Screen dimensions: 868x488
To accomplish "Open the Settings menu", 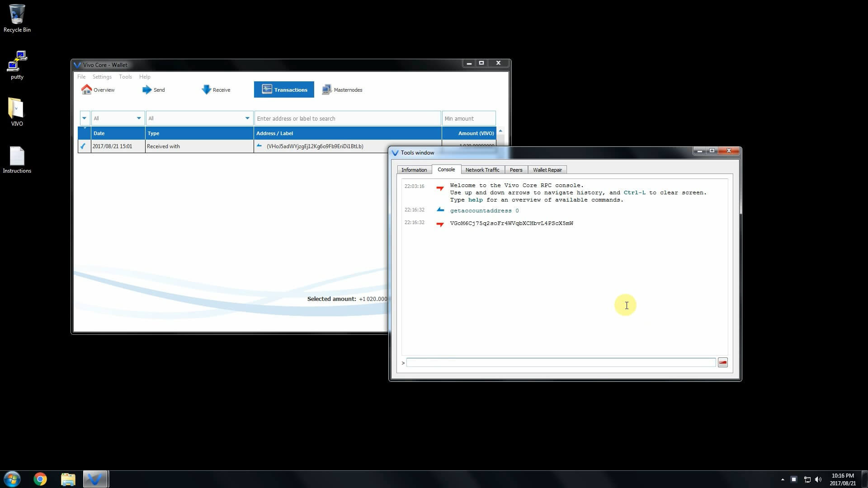I will (x=102, y=77).
